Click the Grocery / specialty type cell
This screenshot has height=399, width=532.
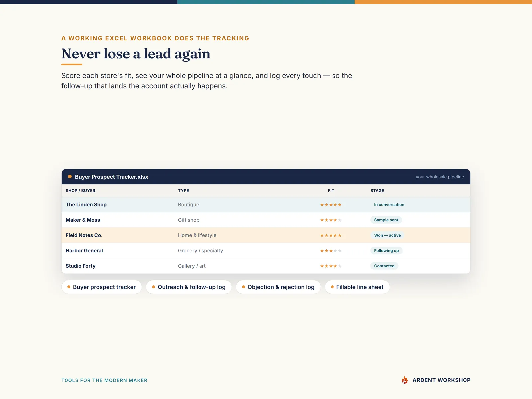(200, 251)
